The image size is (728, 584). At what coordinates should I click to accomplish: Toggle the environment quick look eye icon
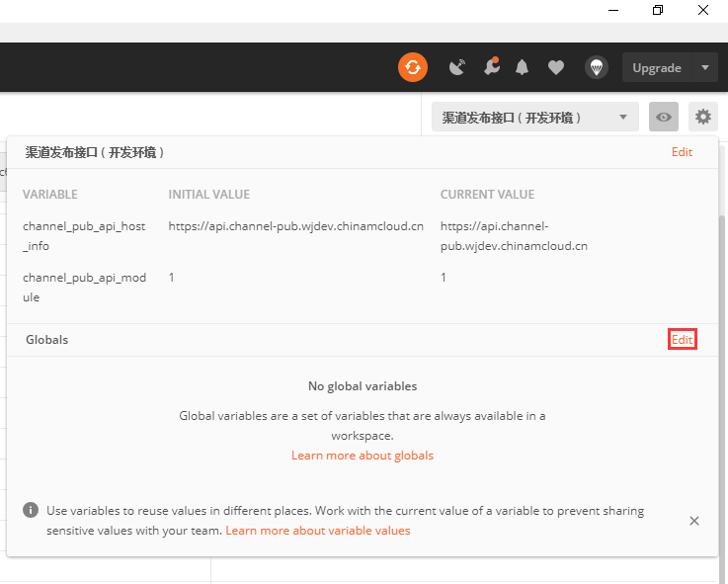tap(664, 117)
